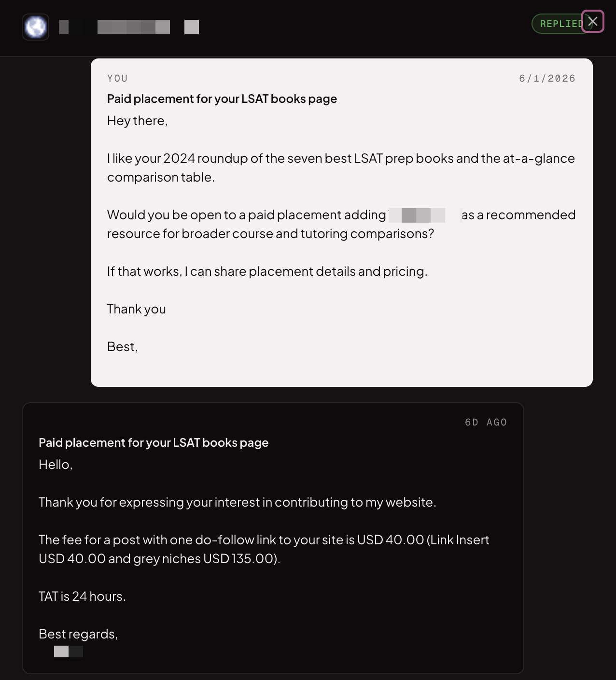Click the USD 40.00 fee paragraph
The height and width of the screenshot is (680, 616).
[264, 549]
